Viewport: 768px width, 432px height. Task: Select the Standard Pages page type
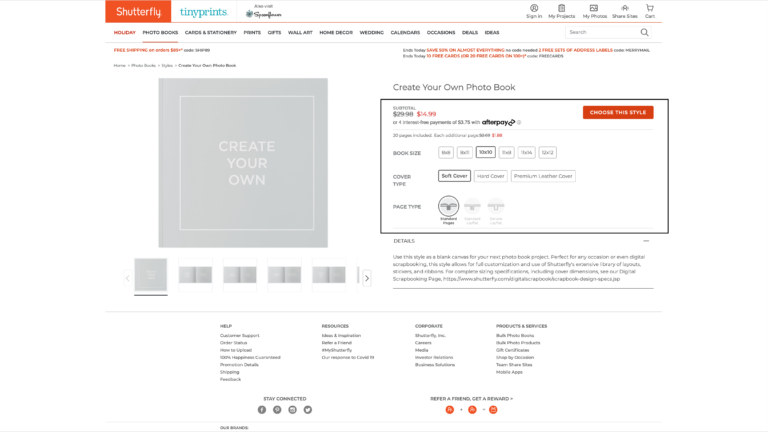[x=448, y=205]
